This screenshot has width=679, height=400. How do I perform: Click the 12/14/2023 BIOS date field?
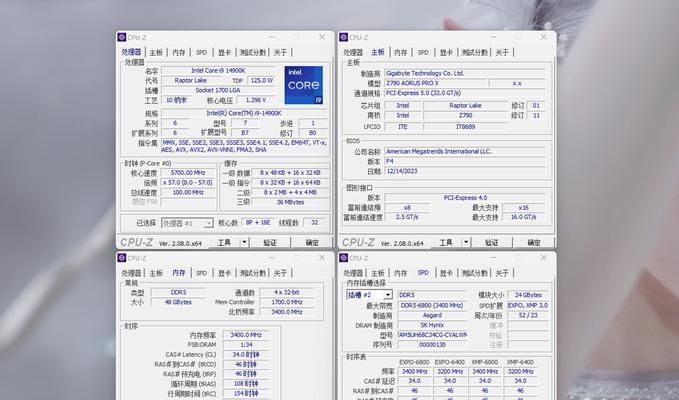pyautogui.click(x=465, y=171)
